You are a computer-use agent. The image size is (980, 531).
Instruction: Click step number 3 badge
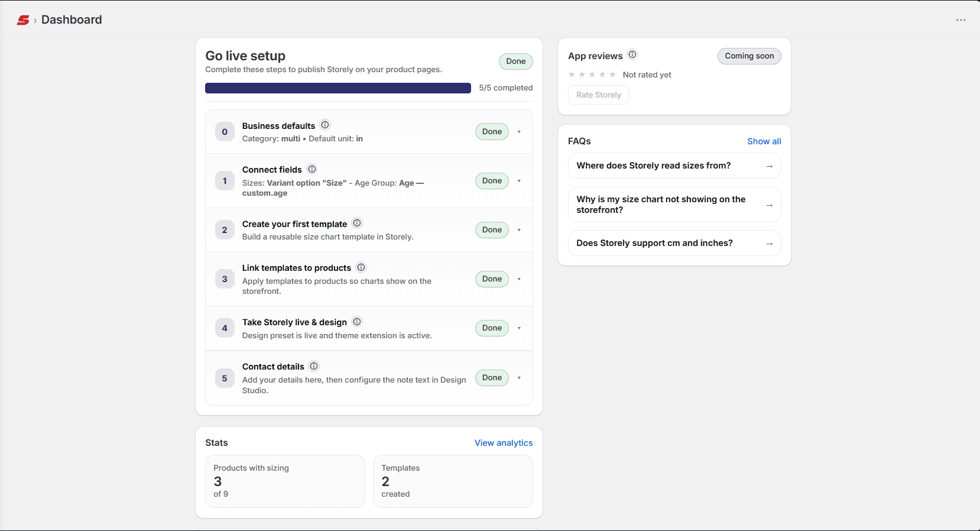click(x=225, y=279)
